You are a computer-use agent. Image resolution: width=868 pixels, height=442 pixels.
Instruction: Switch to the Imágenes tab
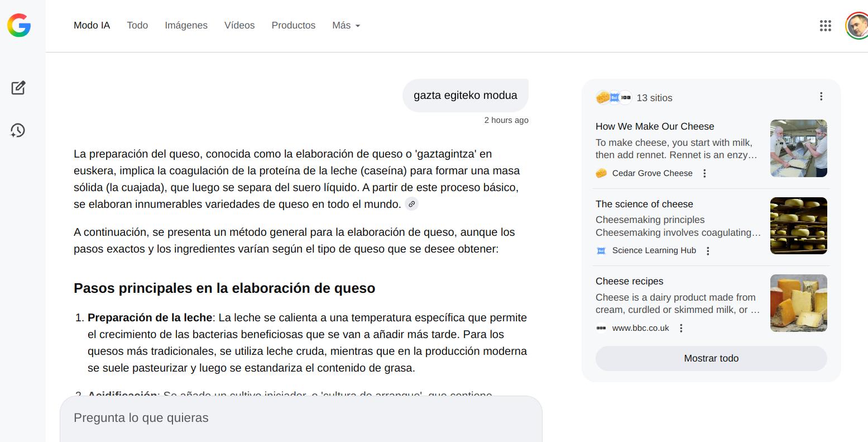pos(186,26)
